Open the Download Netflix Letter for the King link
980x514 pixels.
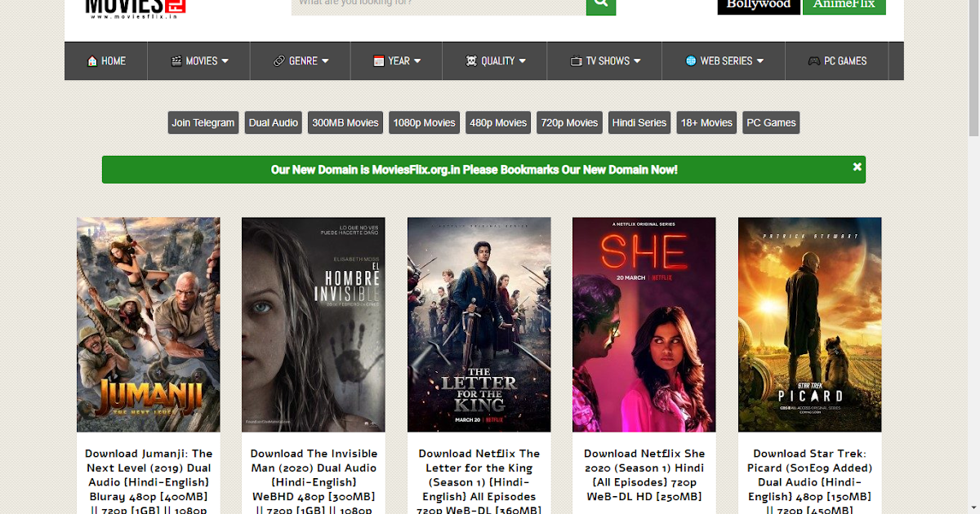pos(479,481)
